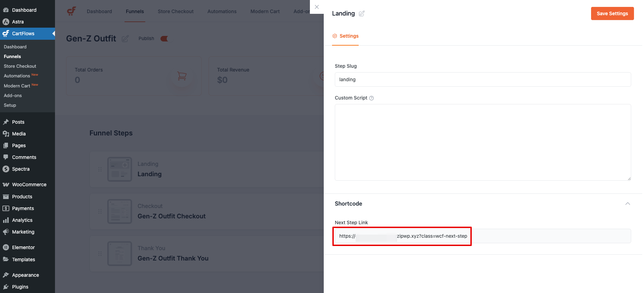644x293 pixels.
Task: Click the Appearance brush icon
Action: [6, 275]
